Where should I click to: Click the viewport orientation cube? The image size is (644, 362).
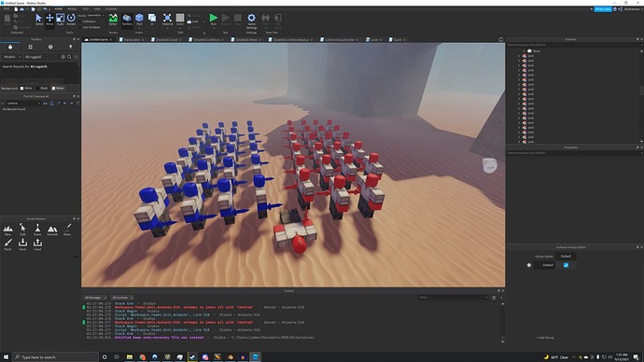tap(490, 165)
